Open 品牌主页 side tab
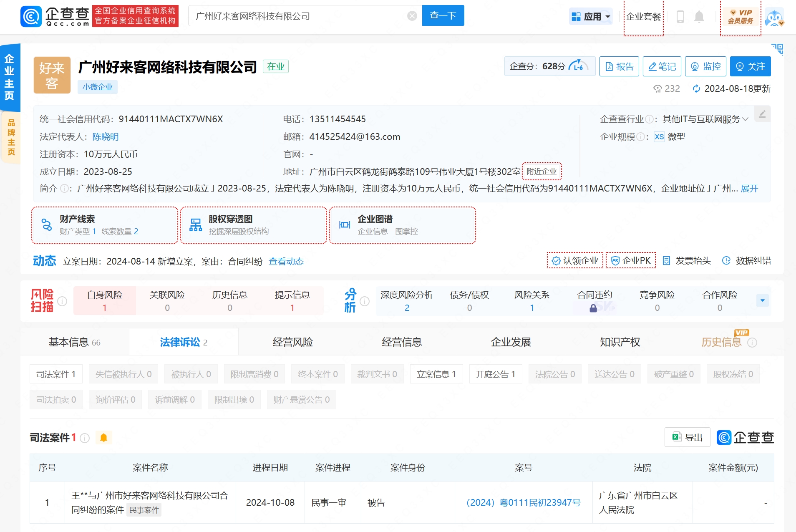 pos(11,137)
